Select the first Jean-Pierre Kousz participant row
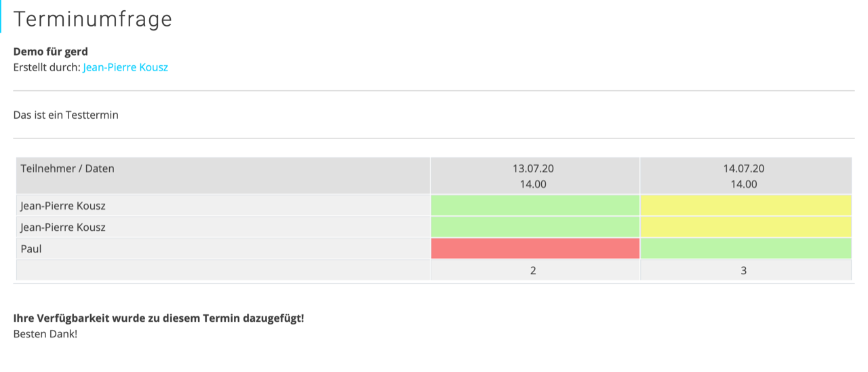 coord(434,206)
